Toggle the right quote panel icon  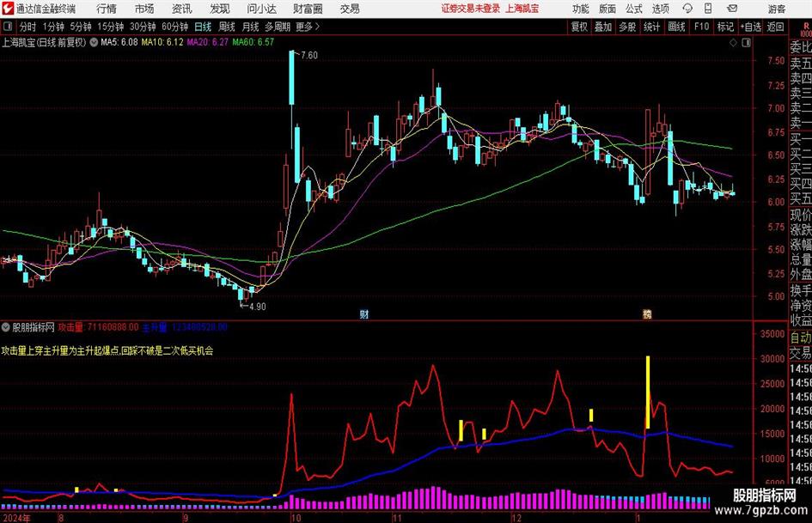(x=746, y=43)
